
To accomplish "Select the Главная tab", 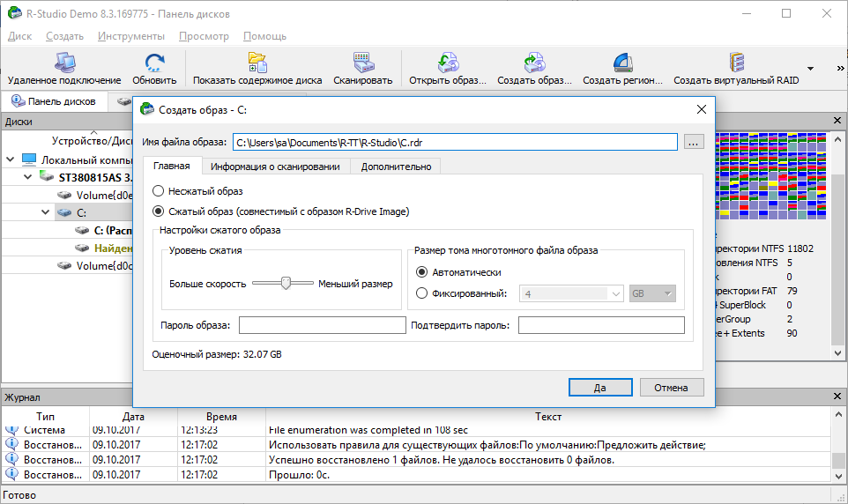I will pyautogui.click(x=171, y=166).
